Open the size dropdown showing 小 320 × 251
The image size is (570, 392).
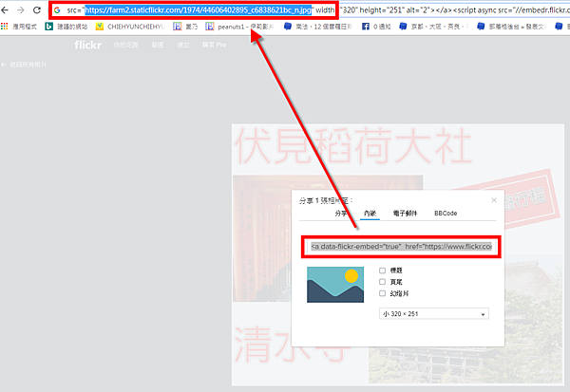pos(434,313)
